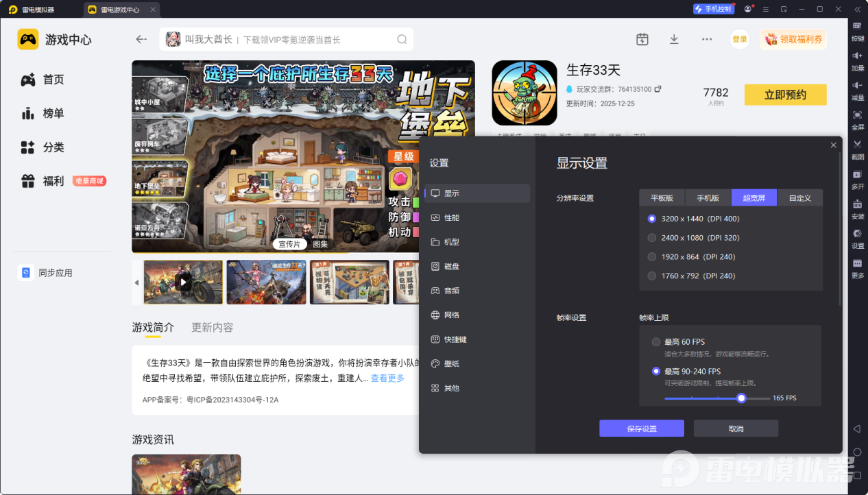The width and height of the screenshot is (868, 495).
Task: Open the 快捷键 settings section
Action: [477, 339]
